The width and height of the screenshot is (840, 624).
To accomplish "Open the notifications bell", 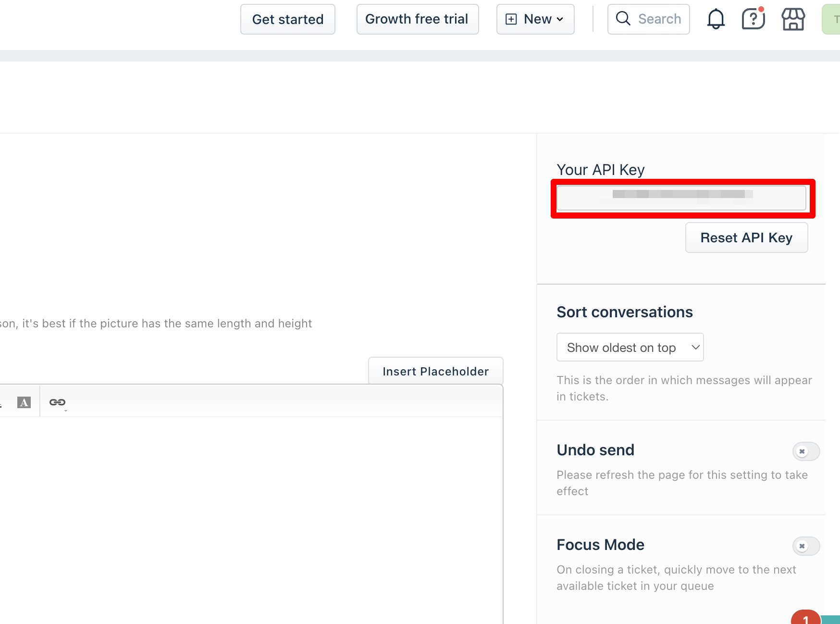I will (716, 19).
